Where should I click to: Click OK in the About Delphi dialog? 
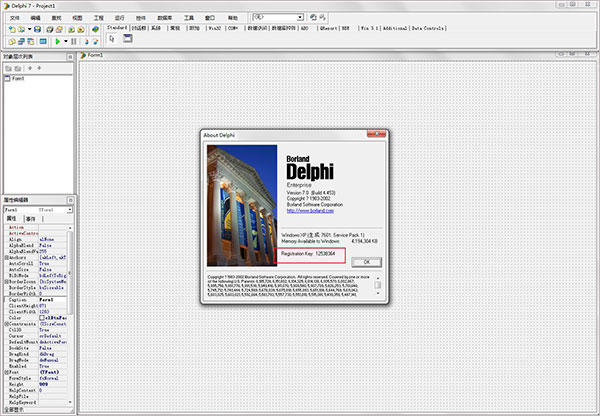[367, 261]
